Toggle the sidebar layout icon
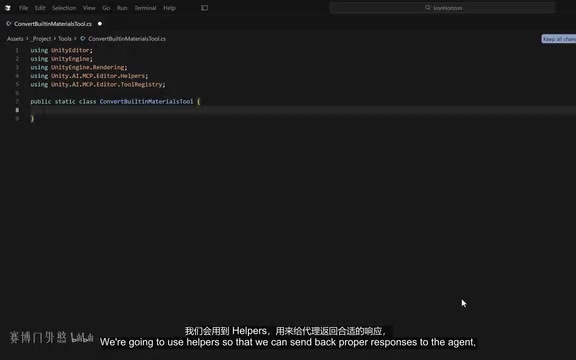 205,8
